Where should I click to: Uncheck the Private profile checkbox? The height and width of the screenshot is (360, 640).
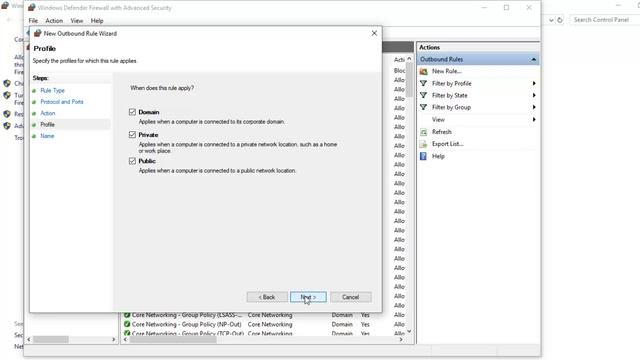pyautogui.click(x=132, y=134)
